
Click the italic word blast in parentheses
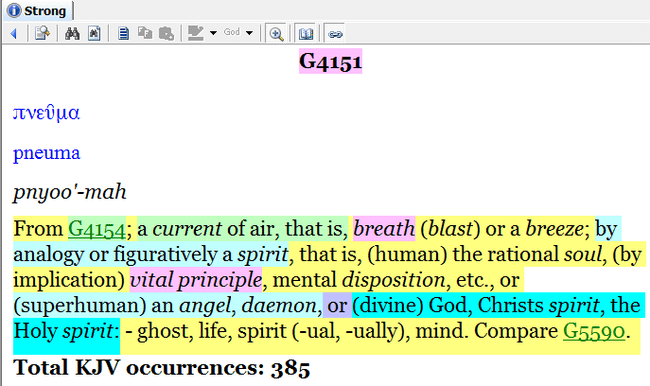pyautogui.click(x=450, y=229)
